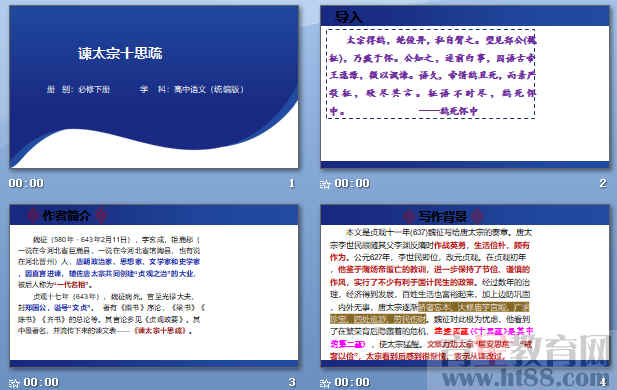Viewport: 617px width, 390px height.
Task: Click the transition star icon under slide 3
Action: click(x=14, y=383)
